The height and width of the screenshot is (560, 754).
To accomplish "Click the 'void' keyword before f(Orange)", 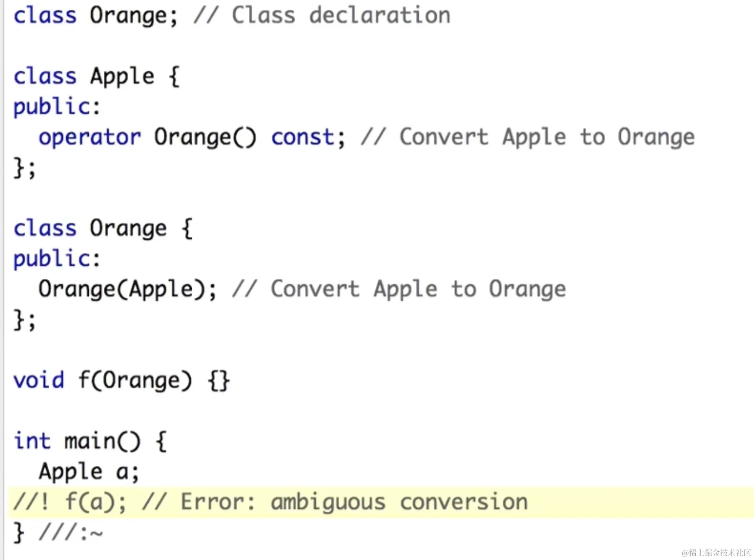I will 39,380.
